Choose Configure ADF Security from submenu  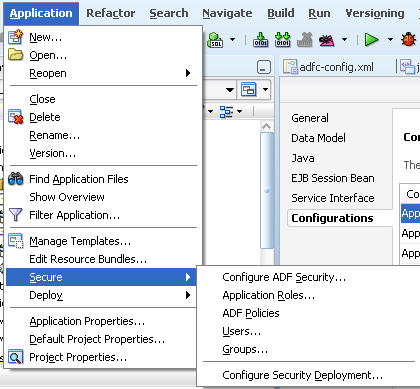(x=284, y=277)
